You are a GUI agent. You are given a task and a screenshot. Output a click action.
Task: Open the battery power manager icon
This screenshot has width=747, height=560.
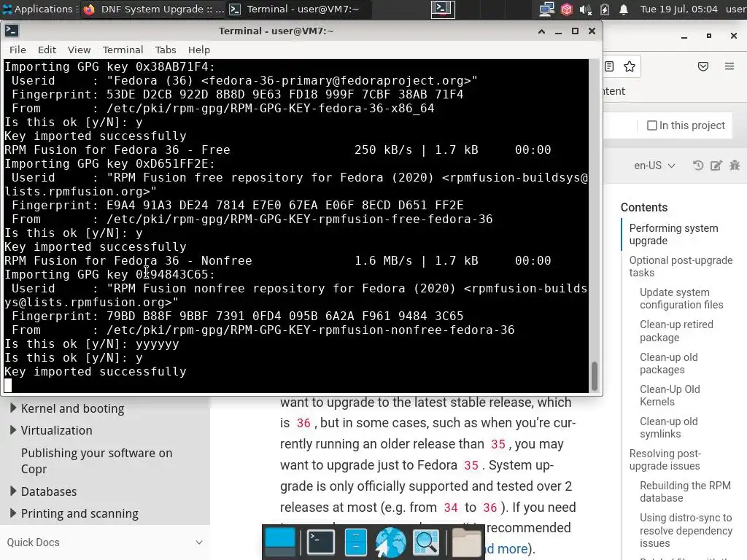click(x=605, y=9)
